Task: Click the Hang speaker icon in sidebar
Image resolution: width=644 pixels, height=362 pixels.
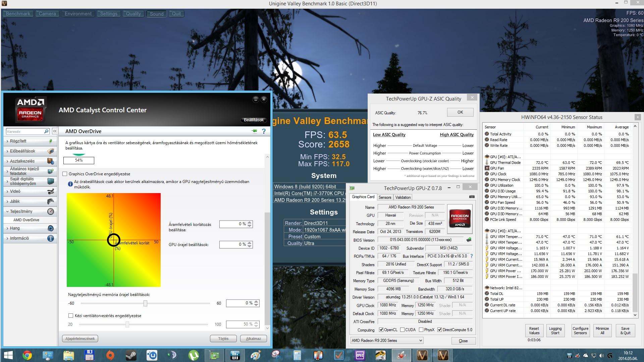Action: pyautogui.click(x=50, y=228)
